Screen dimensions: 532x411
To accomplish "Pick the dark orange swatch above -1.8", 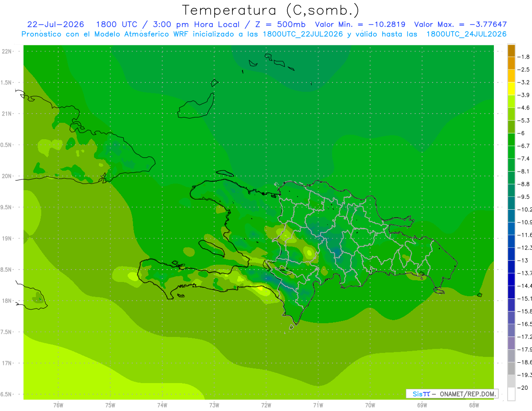I will [x=511, y=51].
